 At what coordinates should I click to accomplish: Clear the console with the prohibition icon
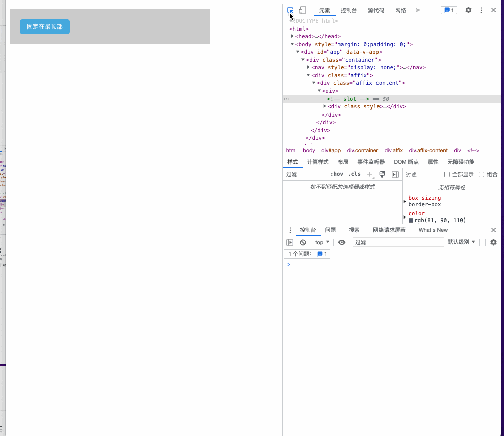click(302, 242)
